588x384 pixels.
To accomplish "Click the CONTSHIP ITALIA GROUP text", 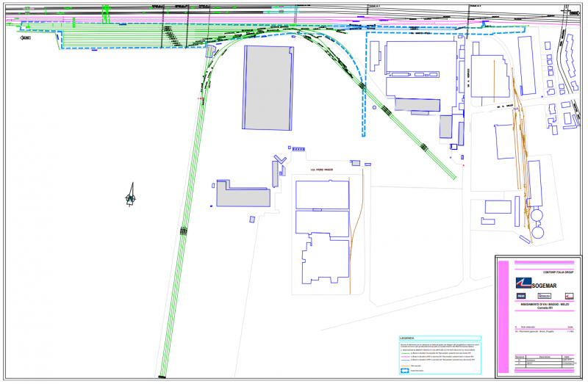I will tap(560, 271).
